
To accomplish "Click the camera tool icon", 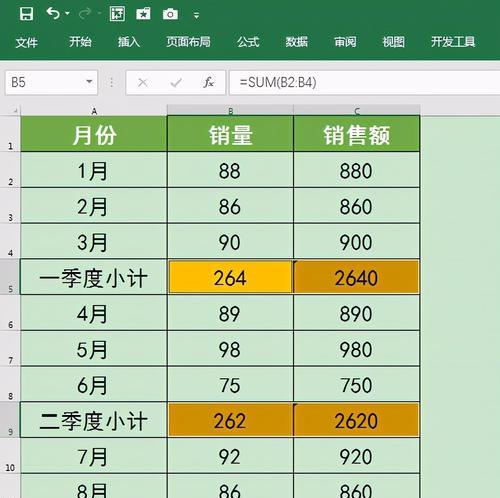I will click(170, 14).
